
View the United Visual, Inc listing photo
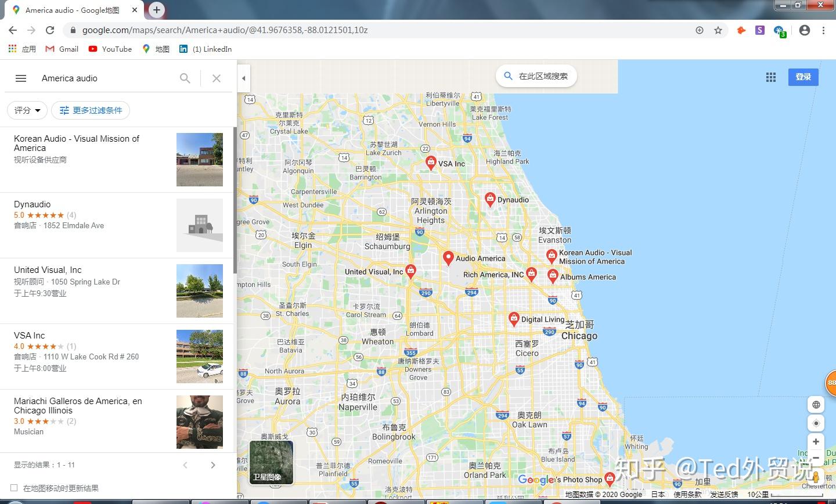pyautogui.click(x=200, y=291)
